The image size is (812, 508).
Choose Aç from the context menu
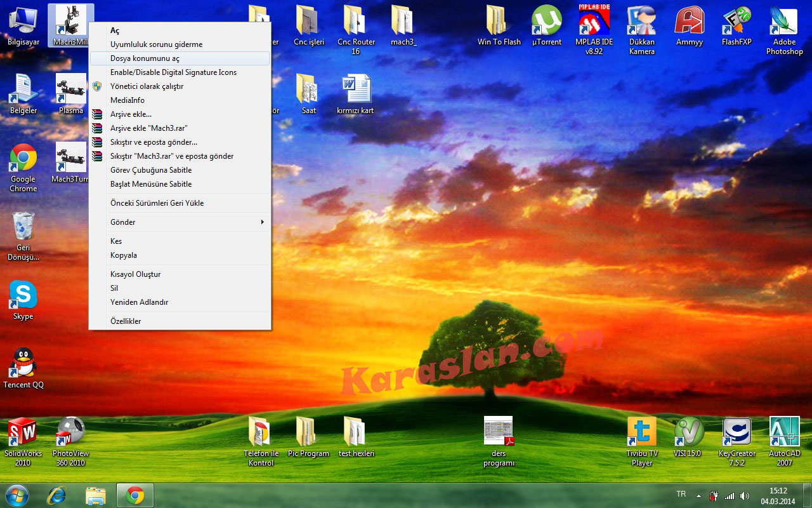coord(180,30)
